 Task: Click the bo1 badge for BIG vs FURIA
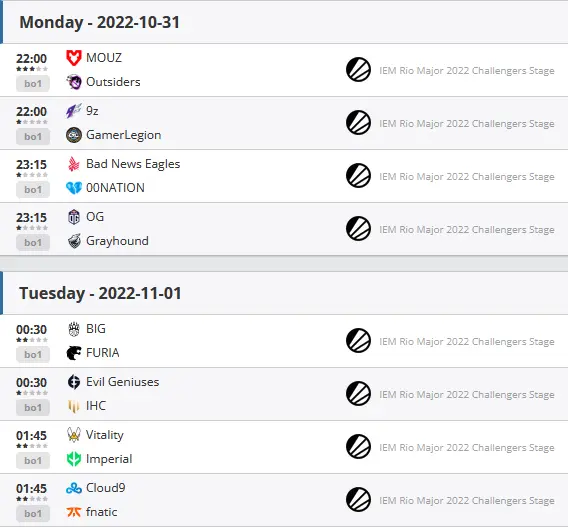(x=33, y=355)
